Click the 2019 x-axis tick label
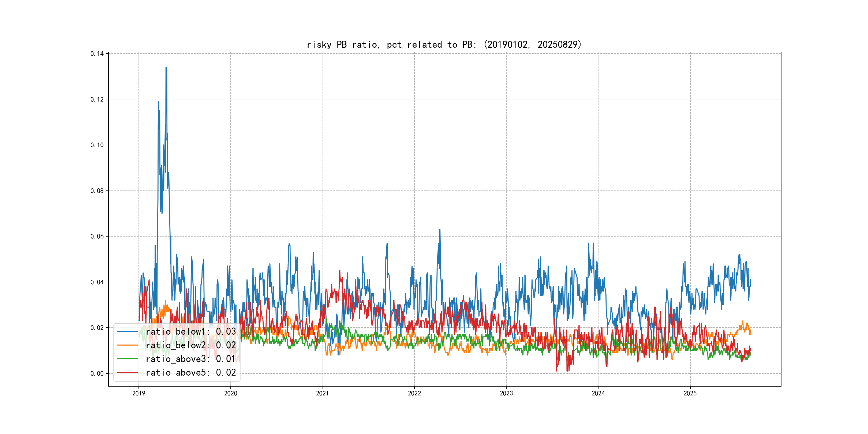 [x=139, y=393]
